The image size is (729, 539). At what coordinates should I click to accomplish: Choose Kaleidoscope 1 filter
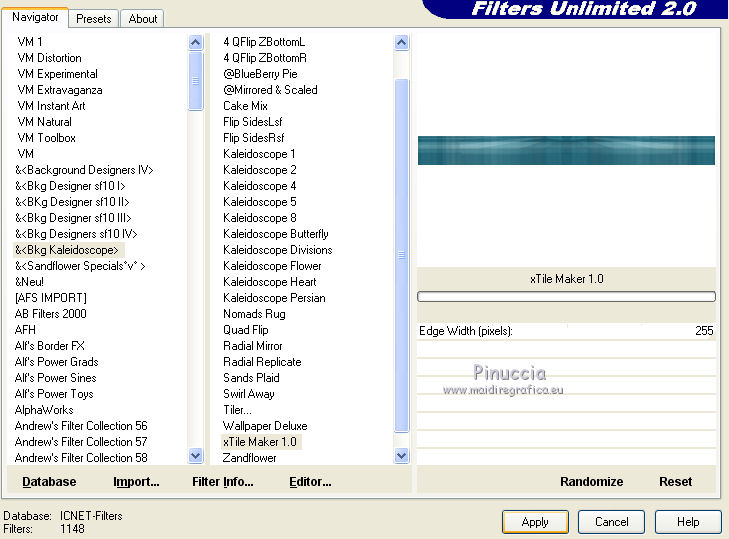[259, 153]
